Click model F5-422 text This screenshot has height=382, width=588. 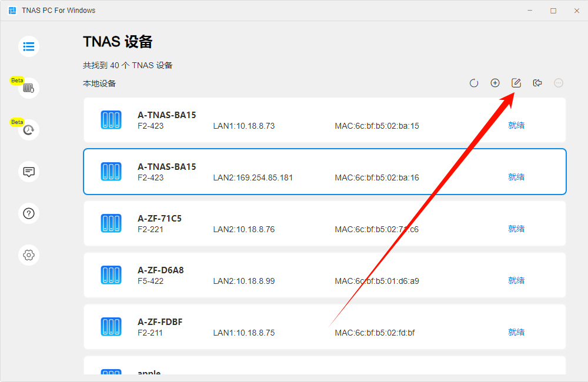click(151, 281)
